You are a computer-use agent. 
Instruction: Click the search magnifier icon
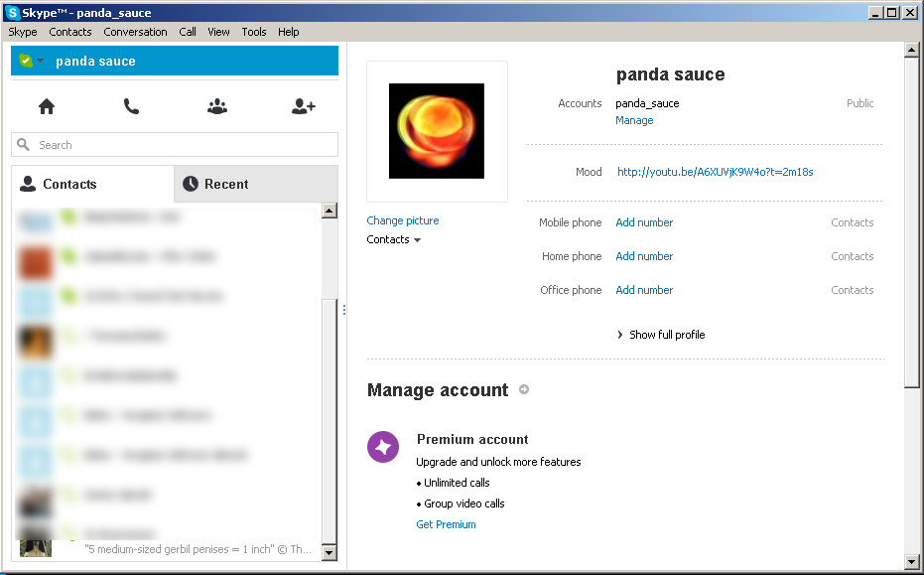point(23,144)
